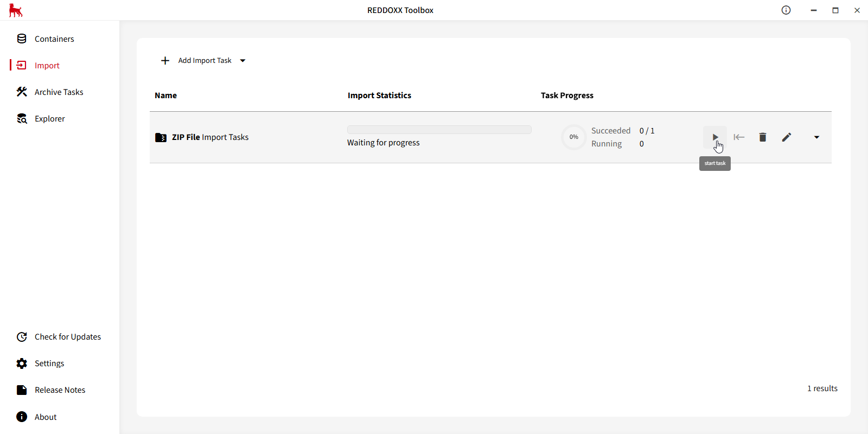Maximize the REDDOXX Toolbox window

coord(835,10)
